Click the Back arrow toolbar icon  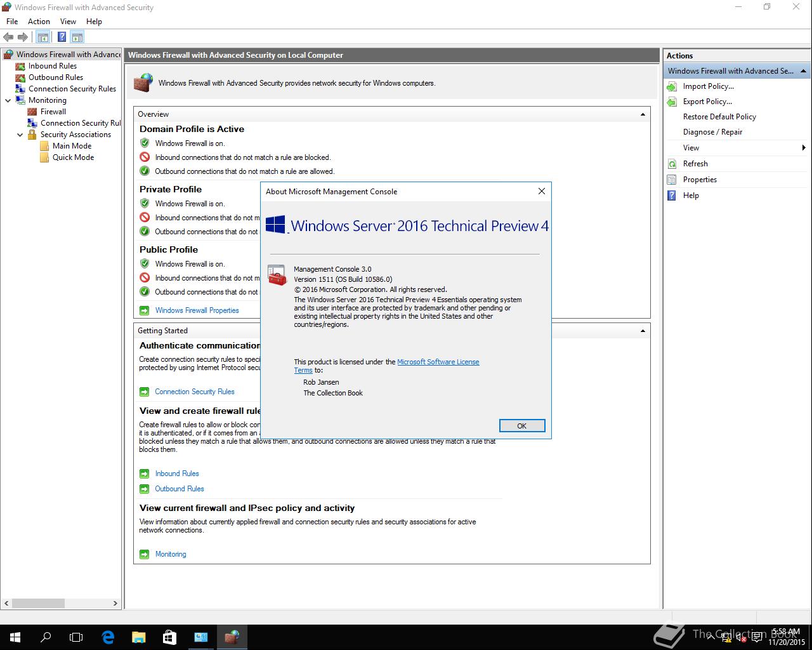(x=8, y=37)
